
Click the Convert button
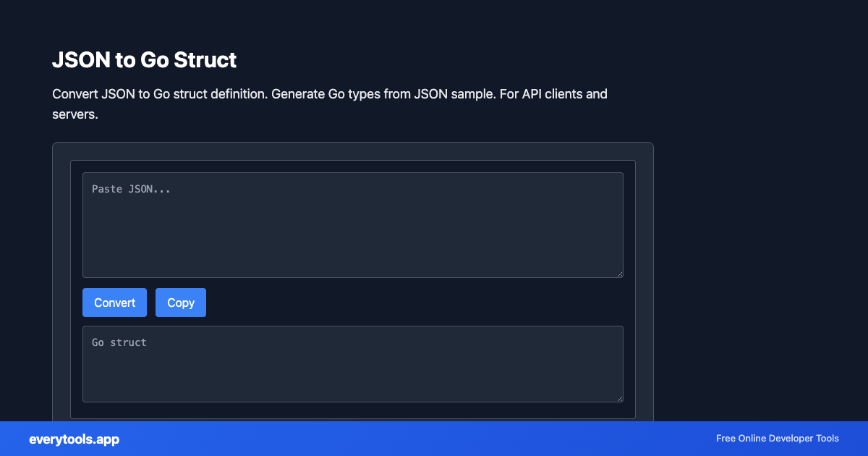click(114, 302)
